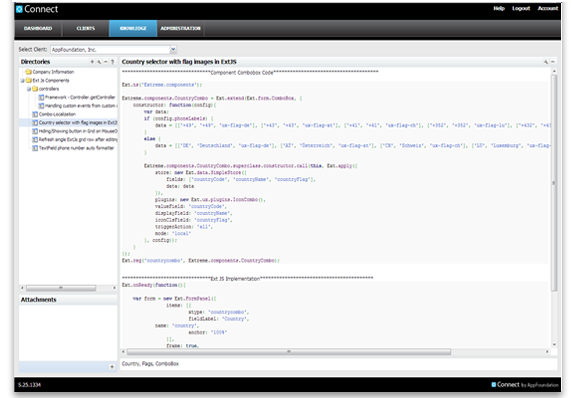Image resolution: width=575 pixels, height=398 pixels.
Task: Click the TextField phone number document icon
Action: pyautogui.click(x=35, y=148)
